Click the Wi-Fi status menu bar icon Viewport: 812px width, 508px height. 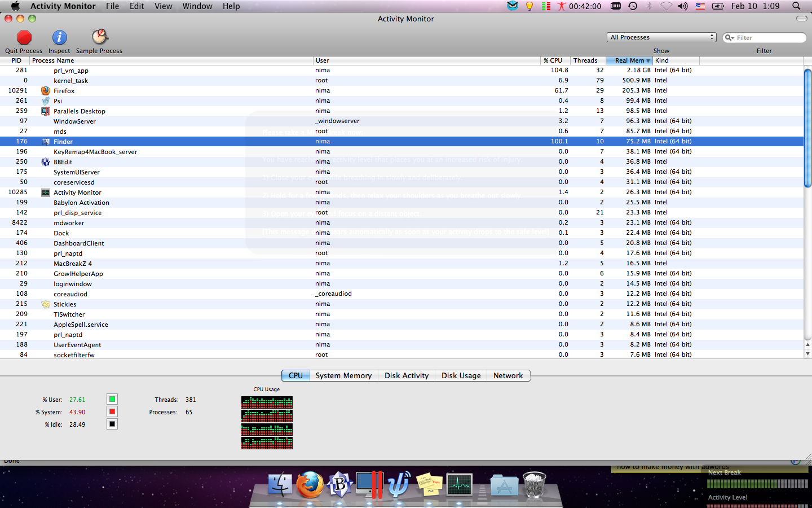point(667,6)
